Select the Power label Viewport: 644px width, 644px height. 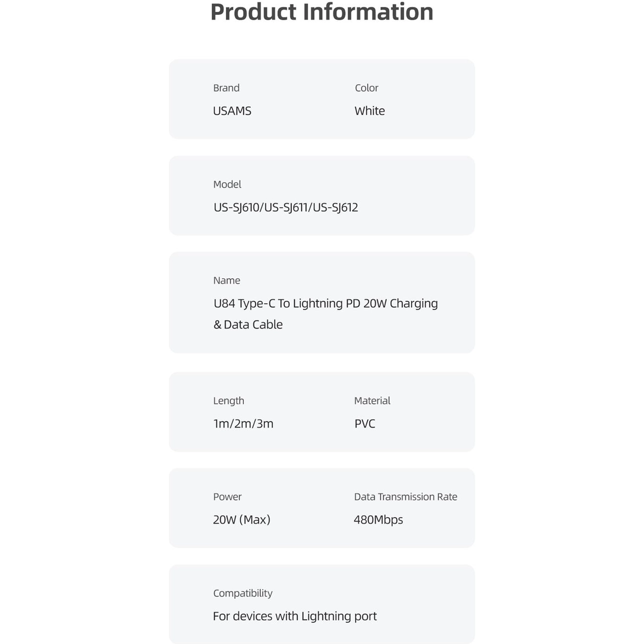(x=227, y=497)
